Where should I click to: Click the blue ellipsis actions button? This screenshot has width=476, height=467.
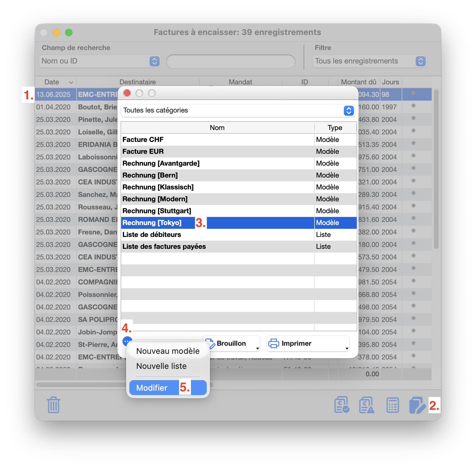pyautogui.click(x=127, y=341)
